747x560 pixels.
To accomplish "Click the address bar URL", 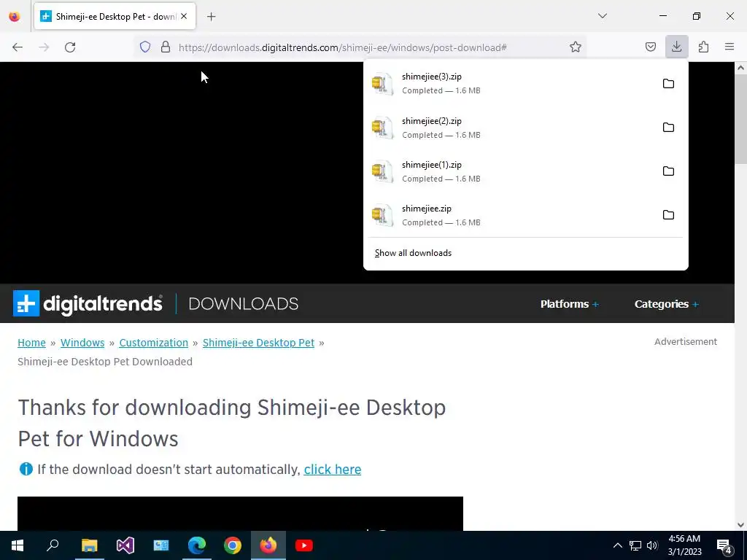I will point(343,47).
